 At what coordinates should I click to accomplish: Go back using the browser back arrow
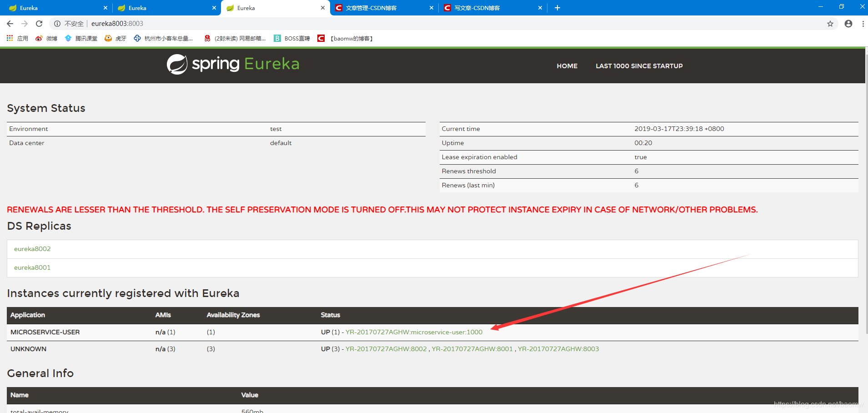pos(10,24)
